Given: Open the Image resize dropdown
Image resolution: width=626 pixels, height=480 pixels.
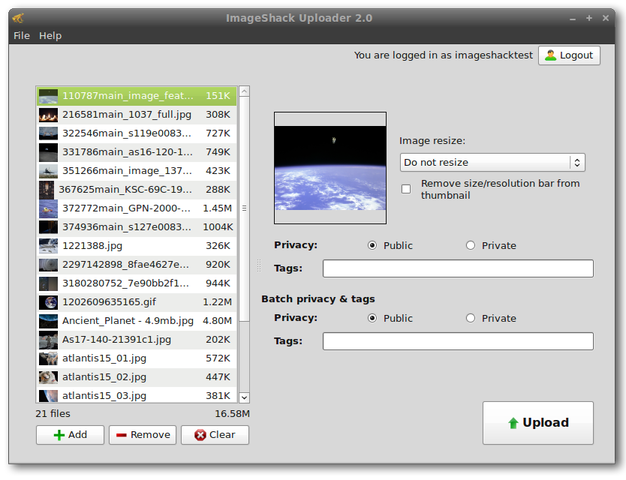Looking at the screenshot, I should pyautogui.click(x=493, y=163).
